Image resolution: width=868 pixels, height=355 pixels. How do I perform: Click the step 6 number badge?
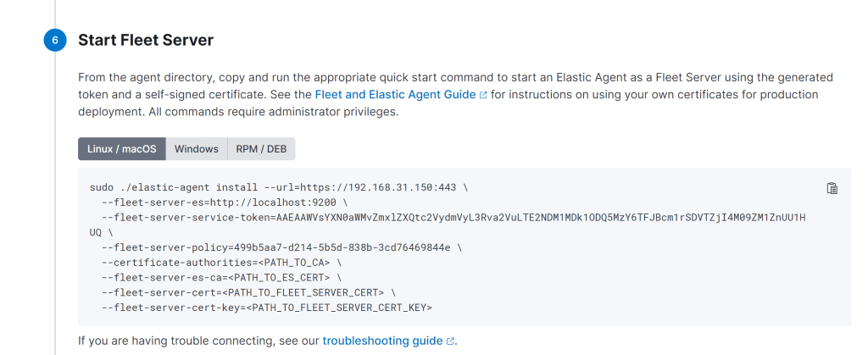point(53,41)
